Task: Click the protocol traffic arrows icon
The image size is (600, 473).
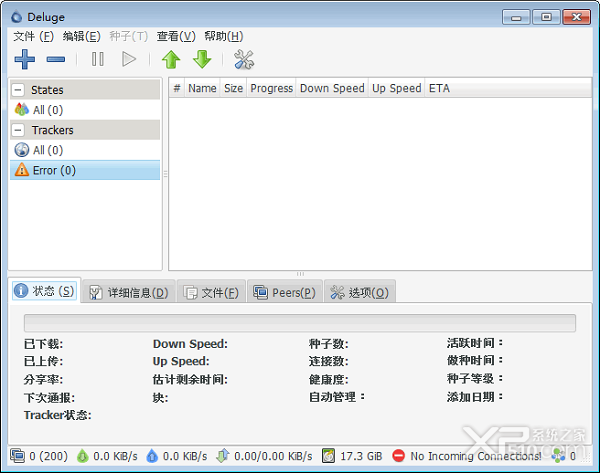Action: [223, 455]
